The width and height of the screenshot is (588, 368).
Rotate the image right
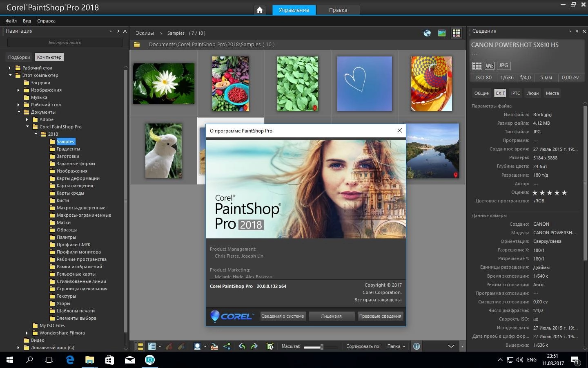(x=254, y=346)
